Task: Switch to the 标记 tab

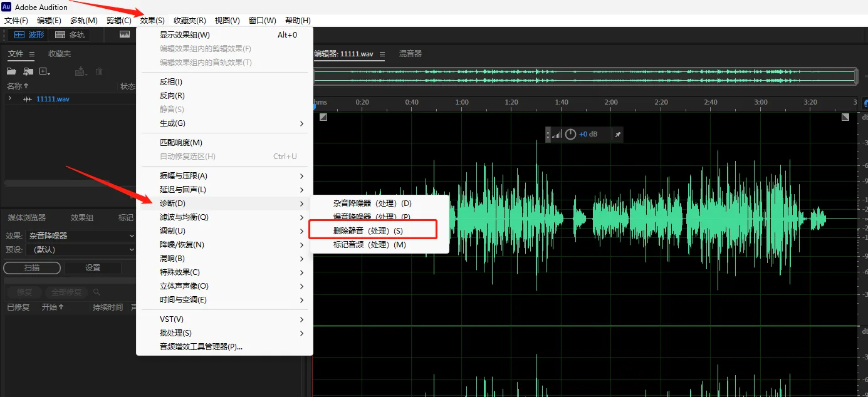Action: [x=126, y=217]
